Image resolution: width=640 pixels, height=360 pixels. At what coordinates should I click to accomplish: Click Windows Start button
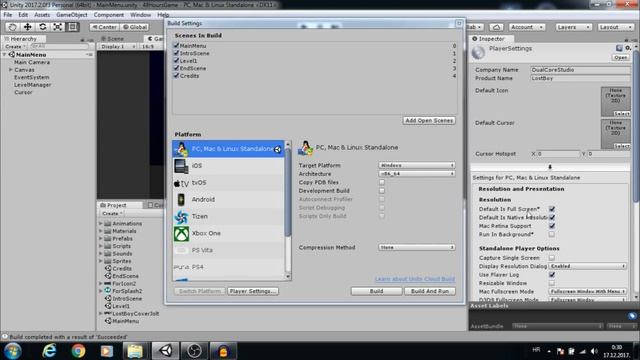tap(13, 351)
